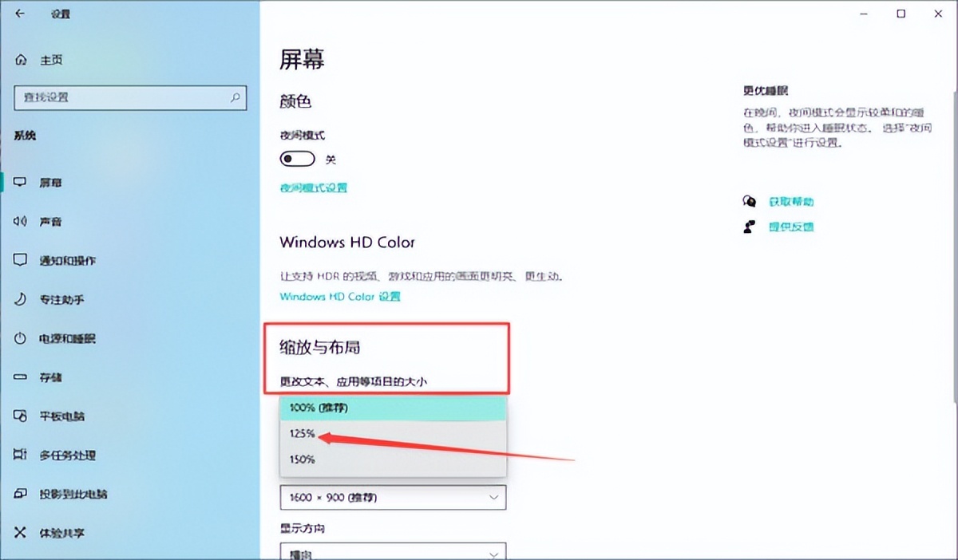This screenshot has width=958, height=560.
Task: Click the 颜色 section heading
Action: (295, 101)
